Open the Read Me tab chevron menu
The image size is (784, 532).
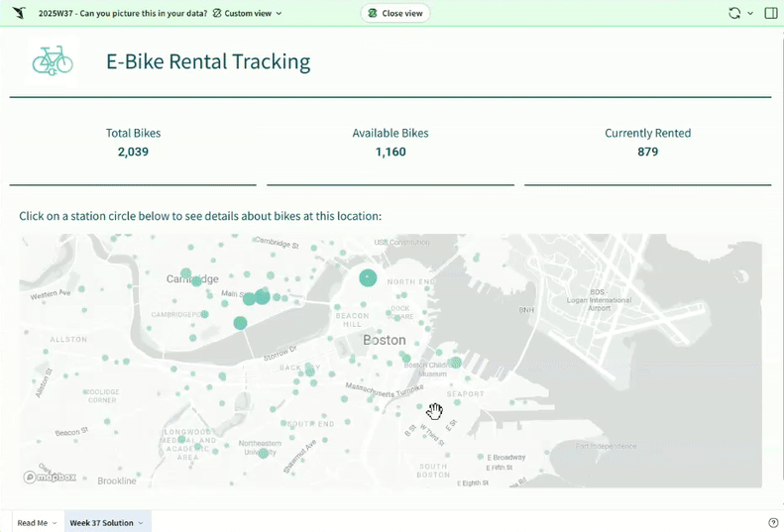(x=54, y=523)
